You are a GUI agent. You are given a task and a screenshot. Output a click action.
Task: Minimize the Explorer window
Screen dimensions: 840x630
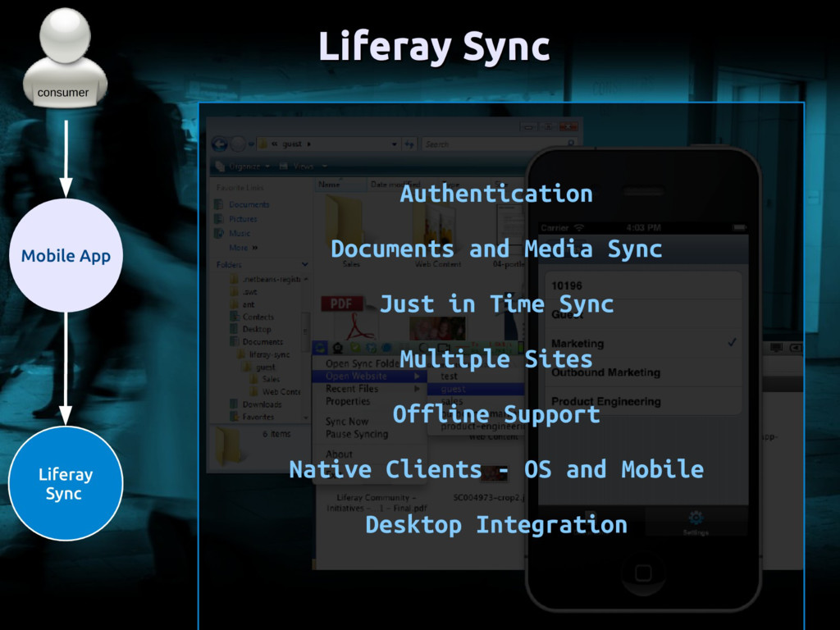pos(529,127)
